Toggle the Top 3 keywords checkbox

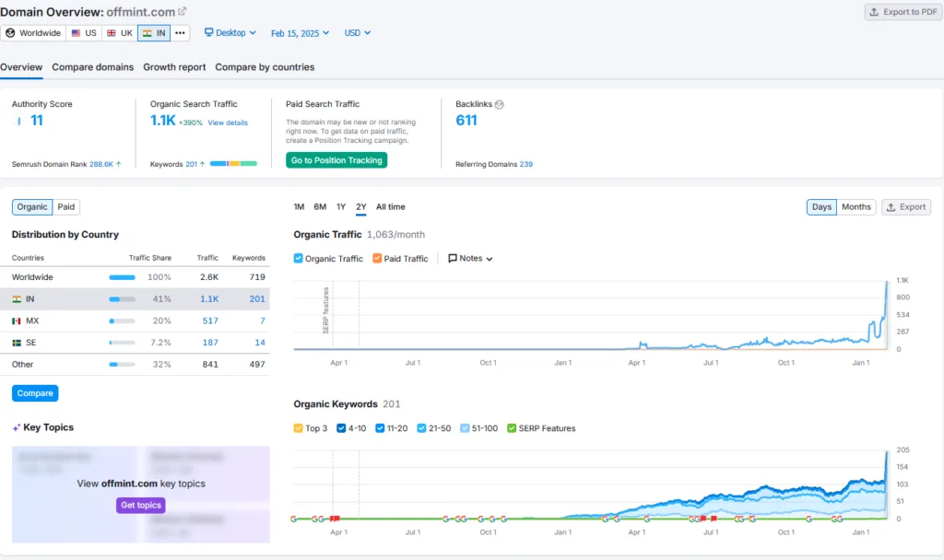(x=298, y=428)
